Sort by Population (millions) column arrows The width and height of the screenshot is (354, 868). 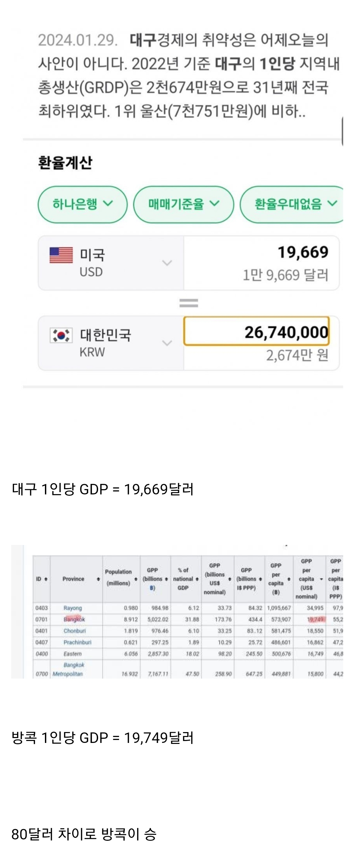coord(136,579)
